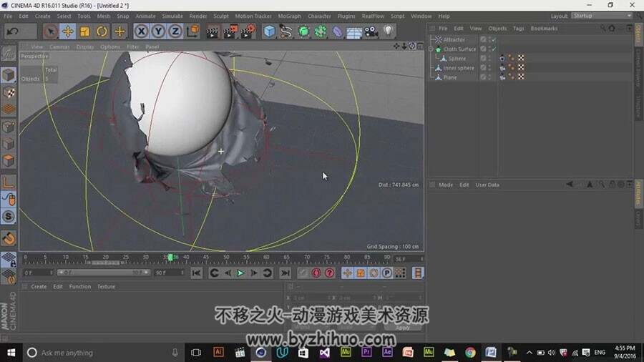Screen dimensions: 644x362
Task: Open the deformer tools icon
Action: click(337, 31)
